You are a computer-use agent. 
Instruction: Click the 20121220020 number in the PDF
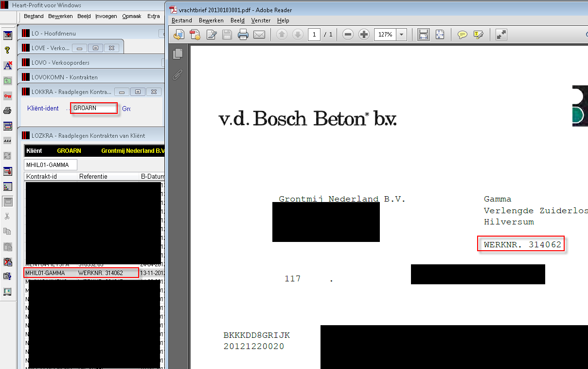click(254, 347)
